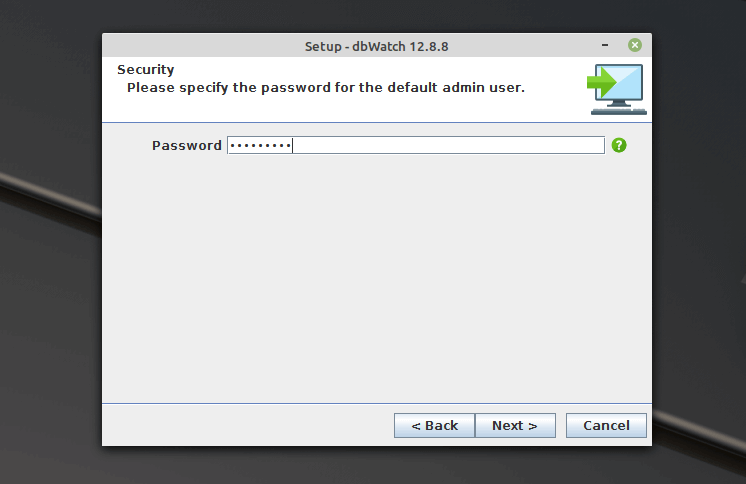Go to the previous step with Back
Viewport: 746px width, 484px height.
[x=434, y=426]
